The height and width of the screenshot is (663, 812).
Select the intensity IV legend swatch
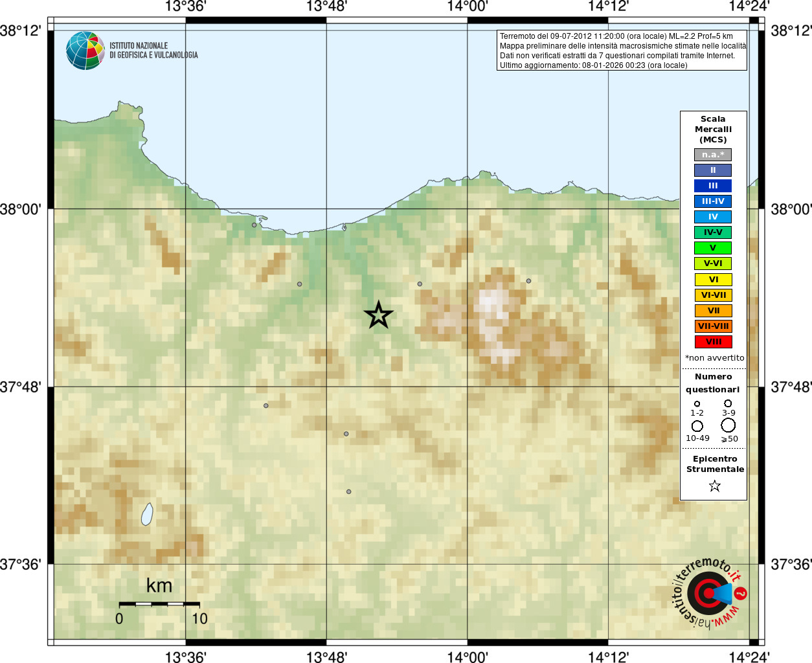point(713,217)
